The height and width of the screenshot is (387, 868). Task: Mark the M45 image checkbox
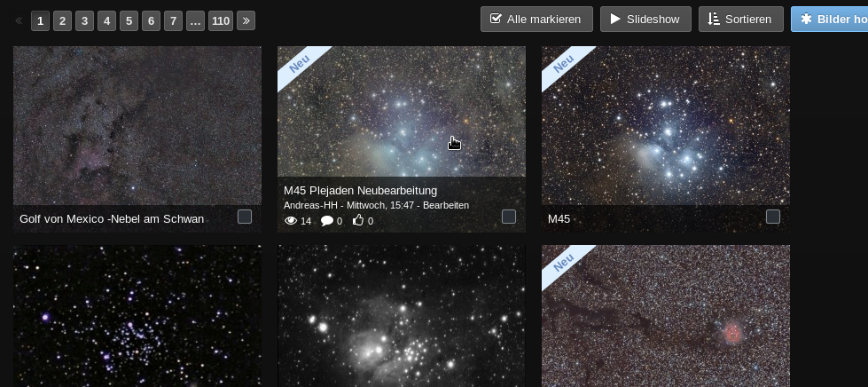tap(773, 217)
